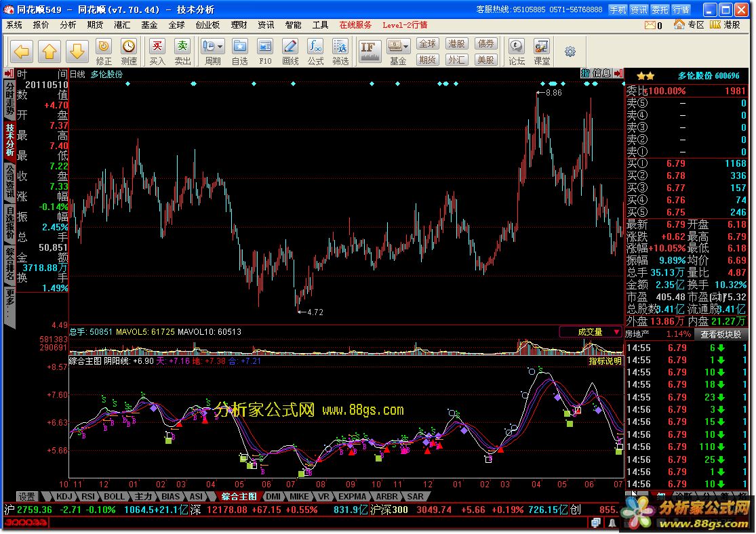Click the 债券 toolbar button
756x534 pixels.
point(485,44)
